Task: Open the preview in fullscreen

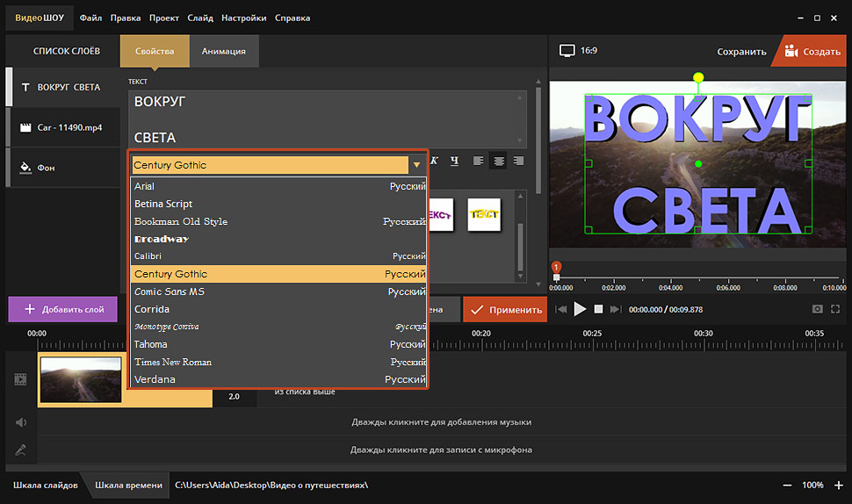Action: (x=835, y=309)
